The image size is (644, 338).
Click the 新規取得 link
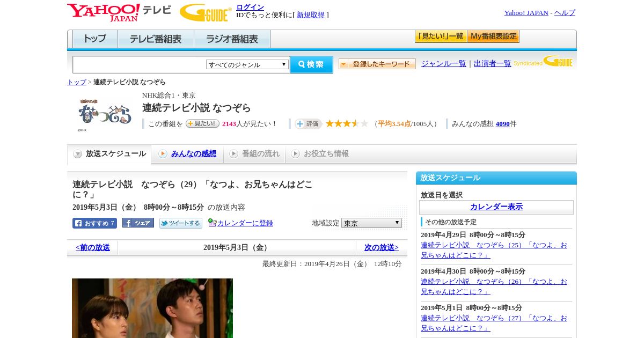click(x=311, y=15)
